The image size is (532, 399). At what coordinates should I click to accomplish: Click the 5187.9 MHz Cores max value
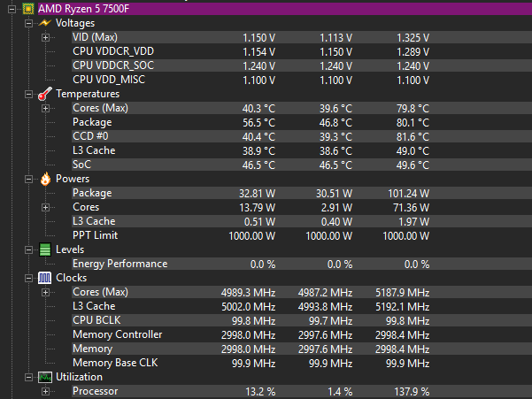403,292
